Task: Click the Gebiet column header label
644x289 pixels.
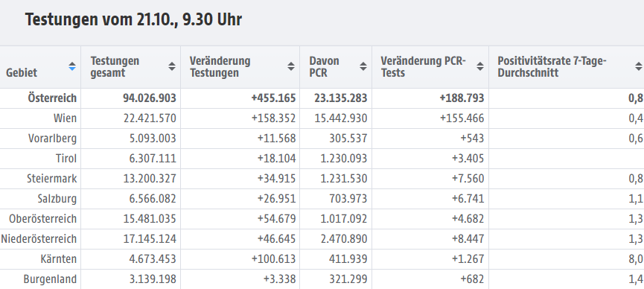Action: click(x=22, y=73)
